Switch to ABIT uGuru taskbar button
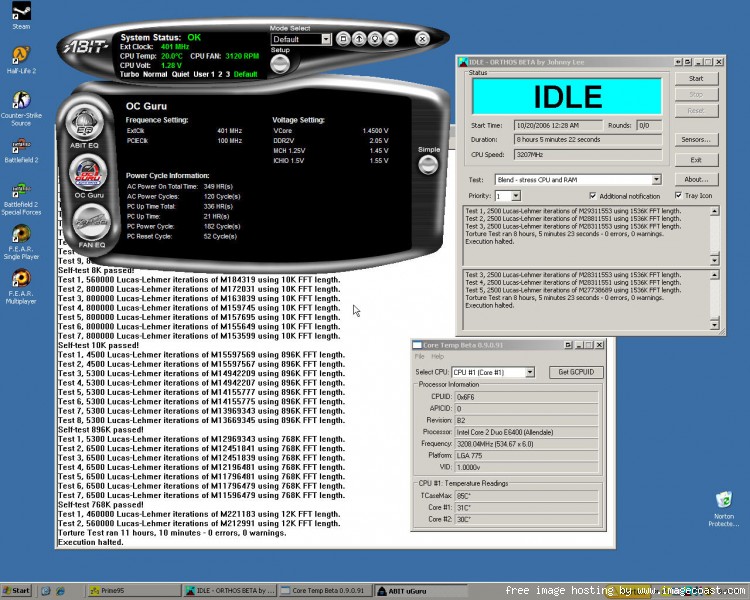The image size is (750, 600). point(421,591)
